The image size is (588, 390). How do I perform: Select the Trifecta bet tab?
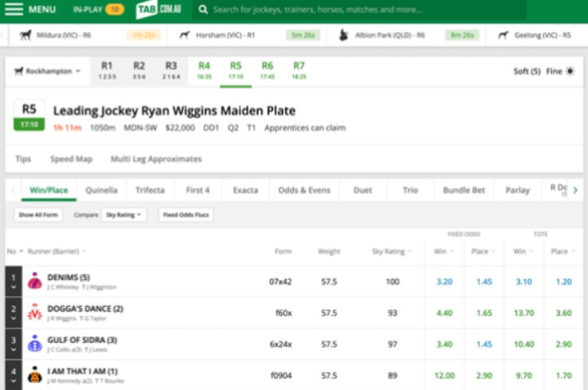click(150, 190)
